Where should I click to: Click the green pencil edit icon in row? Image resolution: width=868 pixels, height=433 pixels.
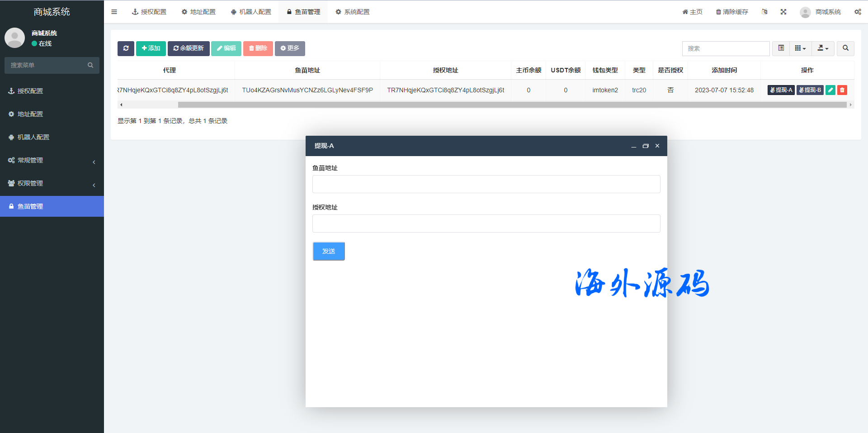point(830,90)
